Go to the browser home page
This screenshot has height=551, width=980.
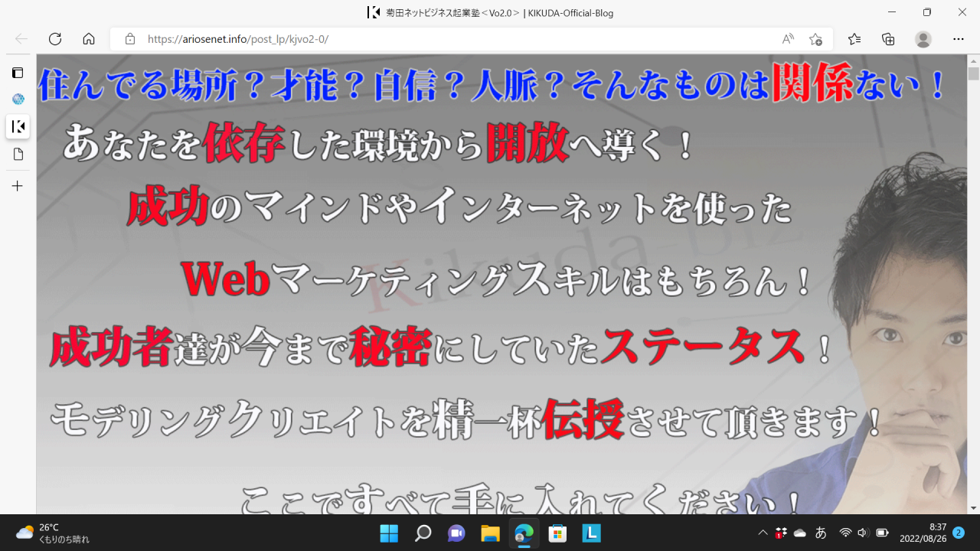(89, 39)
